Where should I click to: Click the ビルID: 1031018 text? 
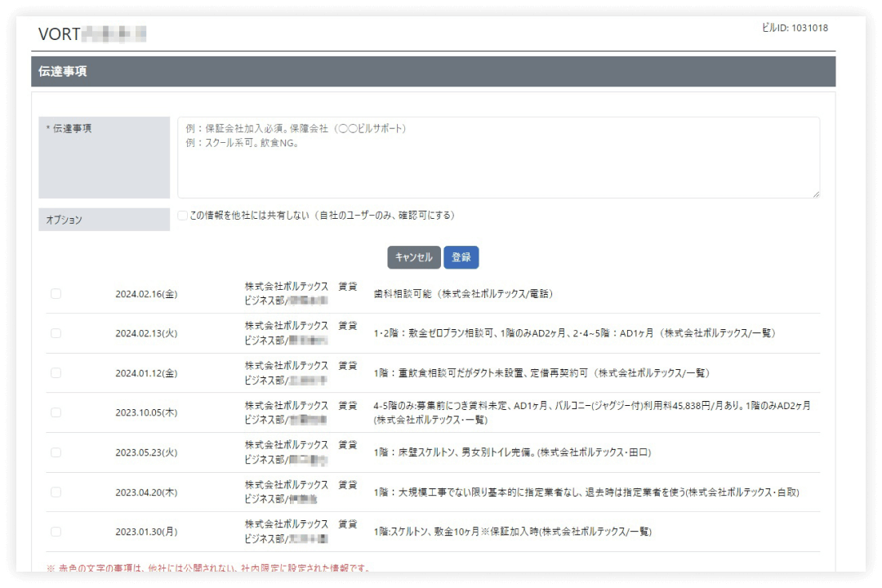coord(795,28)
